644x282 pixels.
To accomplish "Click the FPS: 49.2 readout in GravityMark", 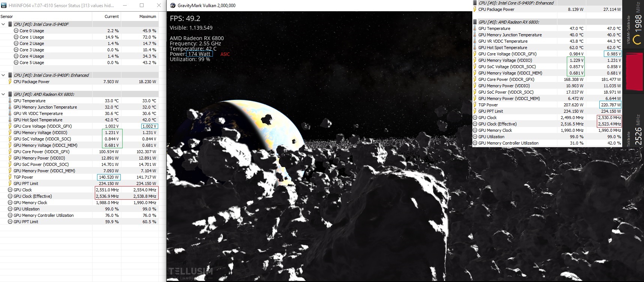I will [x=185, y=18].
